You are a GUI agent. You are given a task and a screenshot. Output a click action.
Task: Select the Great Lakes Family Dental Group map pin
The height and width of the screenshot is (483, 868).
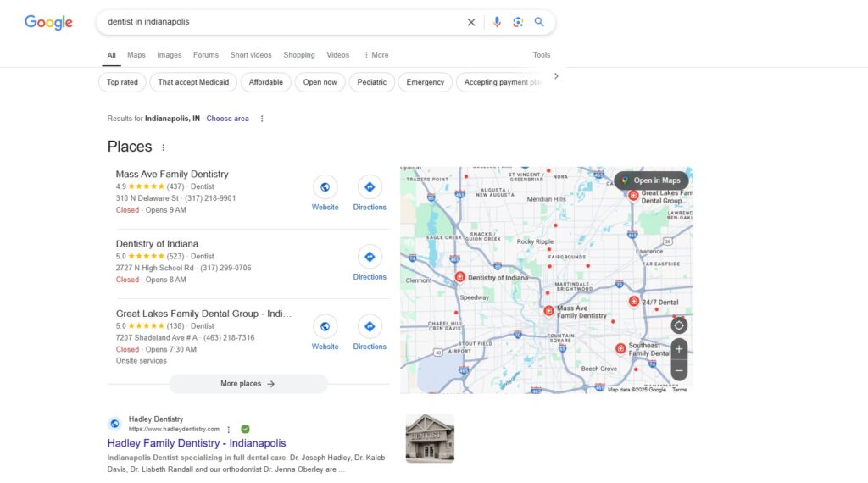pos(632,195)
